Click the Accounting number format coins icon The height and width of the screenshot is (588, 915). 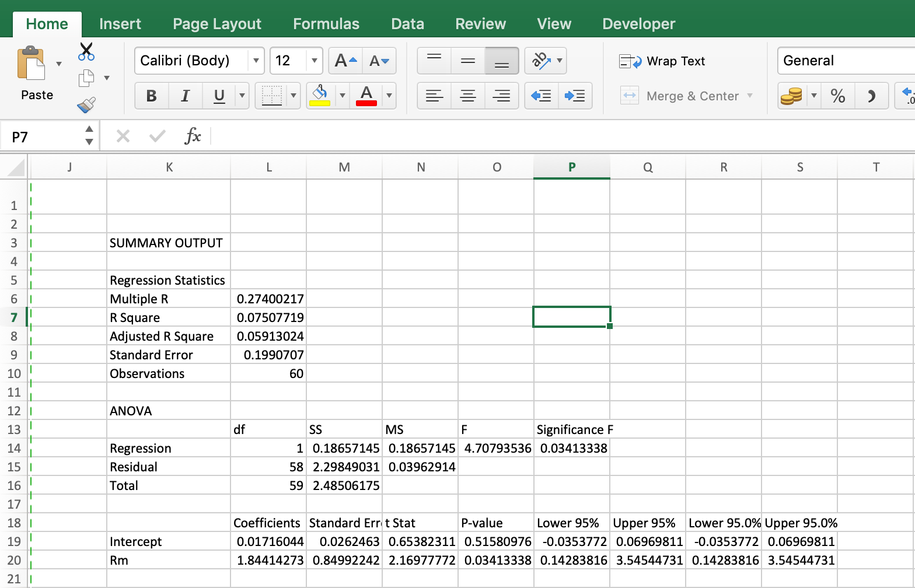pos(791,96)
